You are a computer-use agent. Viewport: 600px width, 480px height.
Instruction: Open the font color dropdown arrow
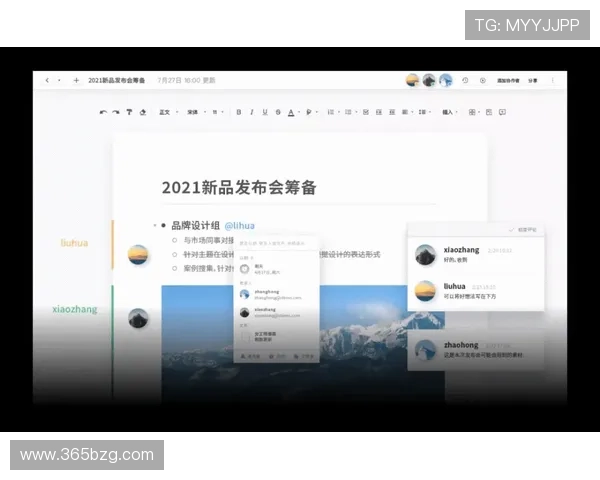[x=299, y=113]
